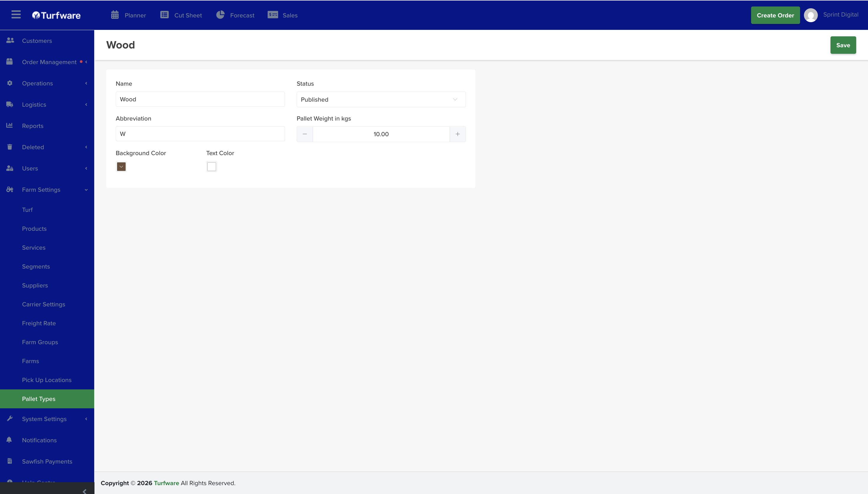The image size is (868, 494).
Task: Click the Save button
Action: pos(843,45)
